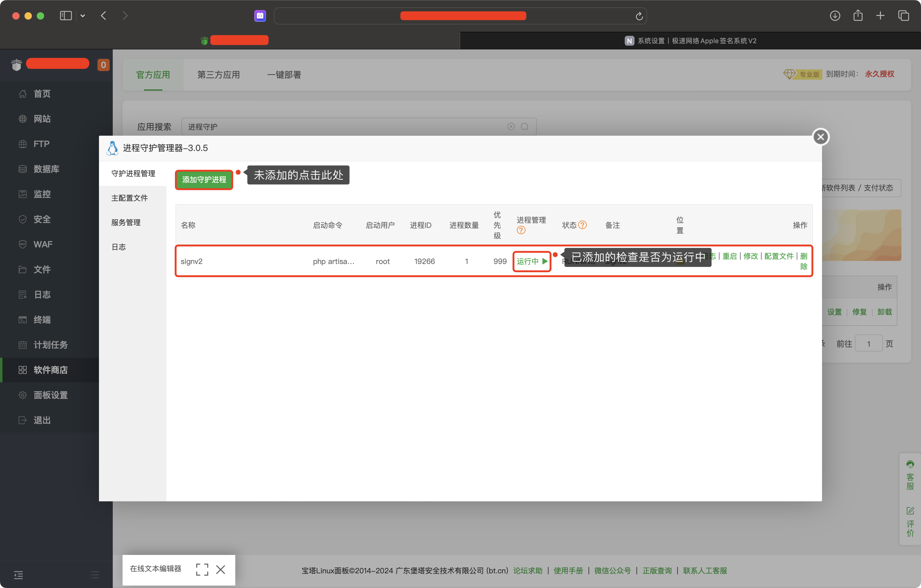Click the browser forward arrow
Image resolution: width=921 pixels, height=588 pixels.
125,16
